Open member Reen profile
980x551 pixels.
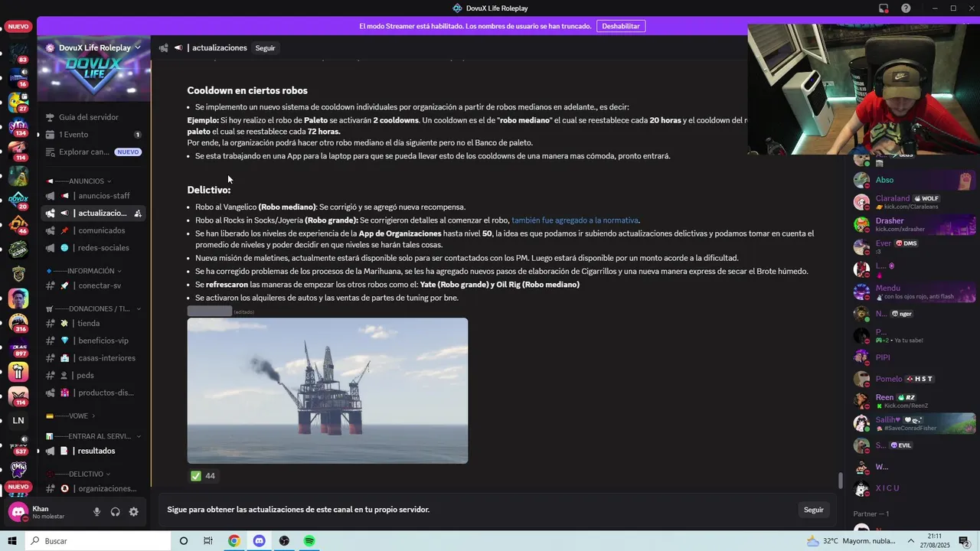click(x=913, y=401)
